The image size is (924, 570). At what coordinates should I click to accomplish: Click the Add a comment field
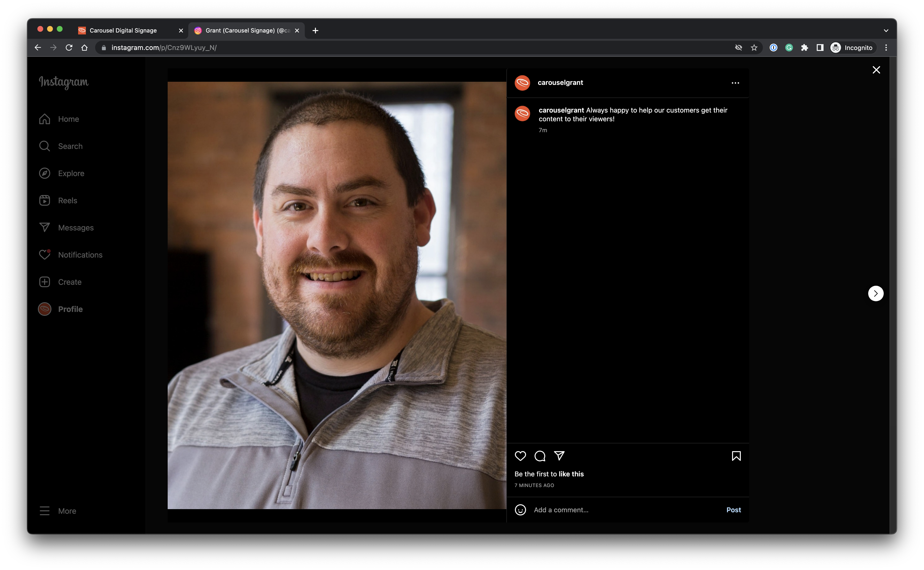(626, 510)
